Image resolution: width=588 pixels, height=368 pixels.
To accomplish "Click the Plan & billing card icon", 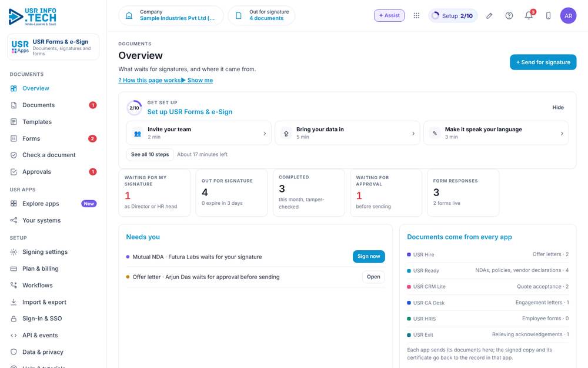I will tap(14, 269).
